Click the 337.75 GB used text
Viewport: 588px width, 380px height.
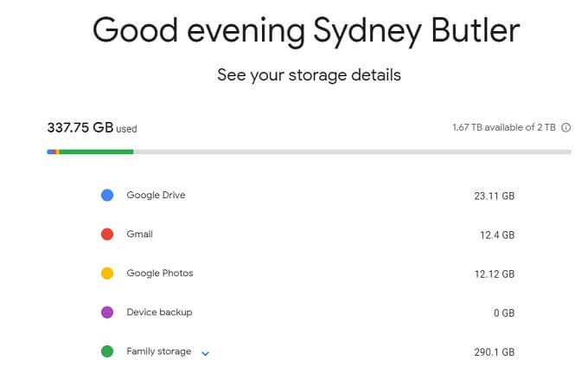pos(92,127)
